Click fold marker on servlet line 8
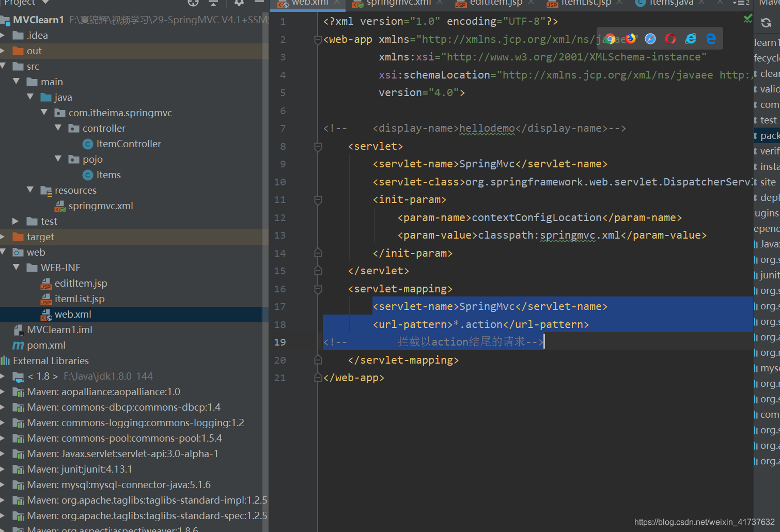The height and width of the screenshot is (532, 780). (x=318, y=147)
